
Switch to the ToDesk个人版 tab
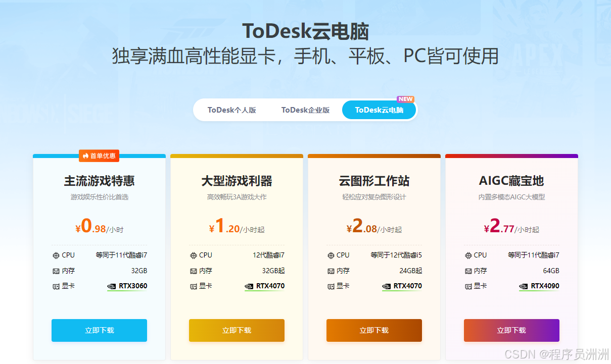(x=231, y=110)
